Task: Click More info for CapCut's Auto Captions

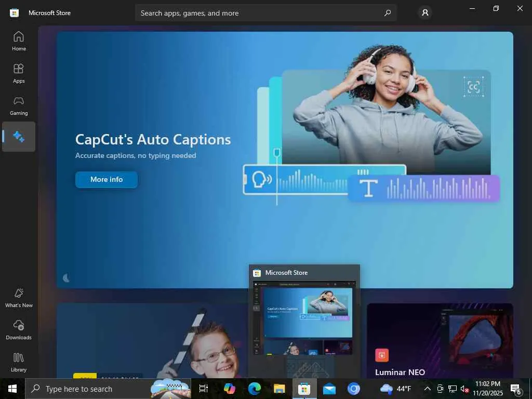Action: (107, 179)
